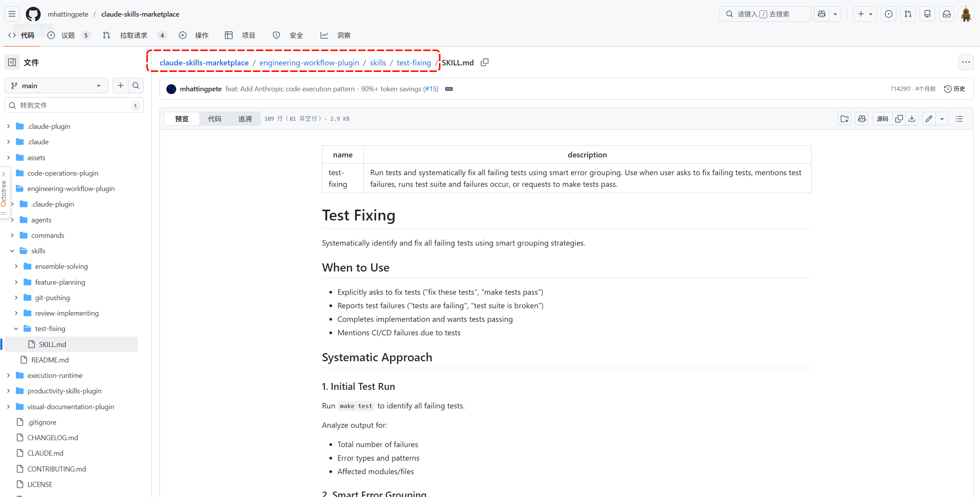Click the 转到文件 file search field
The width and height of the screenshot is (980, 497).
click(74, 105)
